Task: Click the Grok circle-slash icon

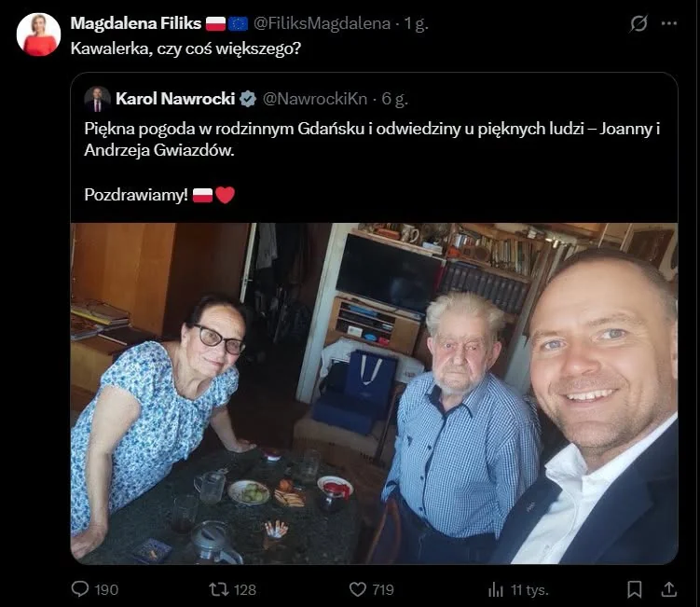Action: [638, 23]
